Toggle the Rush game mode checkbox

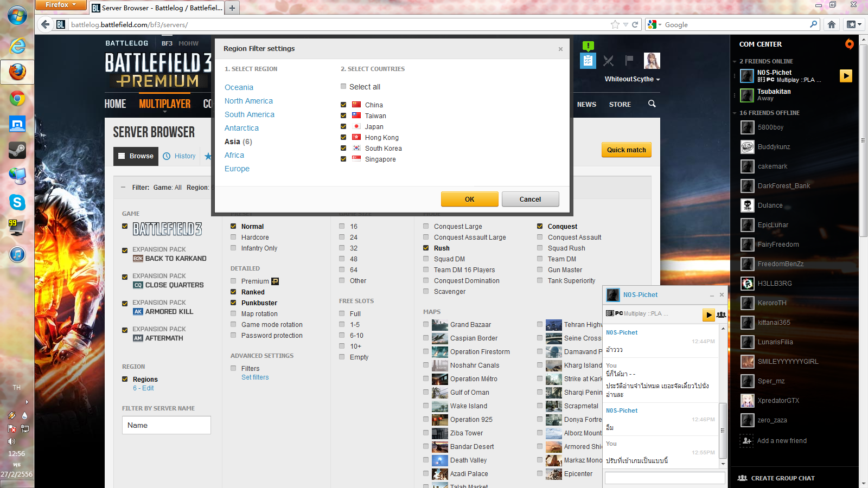[426, 248]
